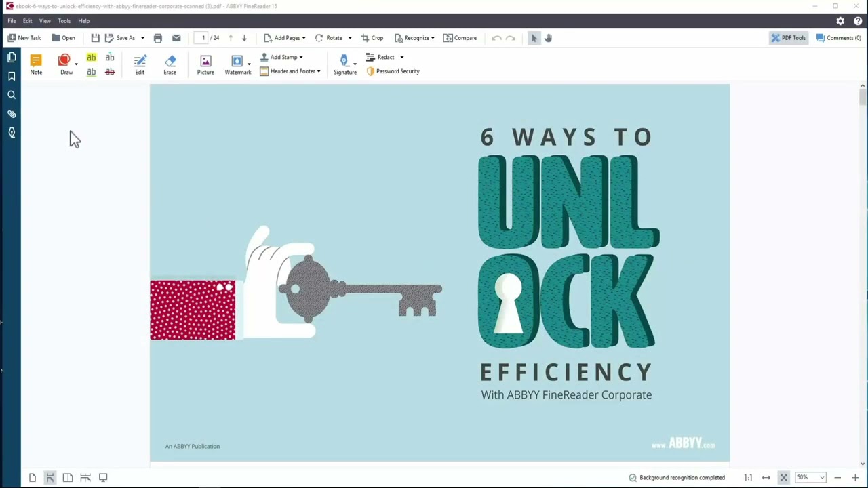
Task: Choose the yellow Highlight text tool
Action: pyautogui.click(x=91, y=58)
